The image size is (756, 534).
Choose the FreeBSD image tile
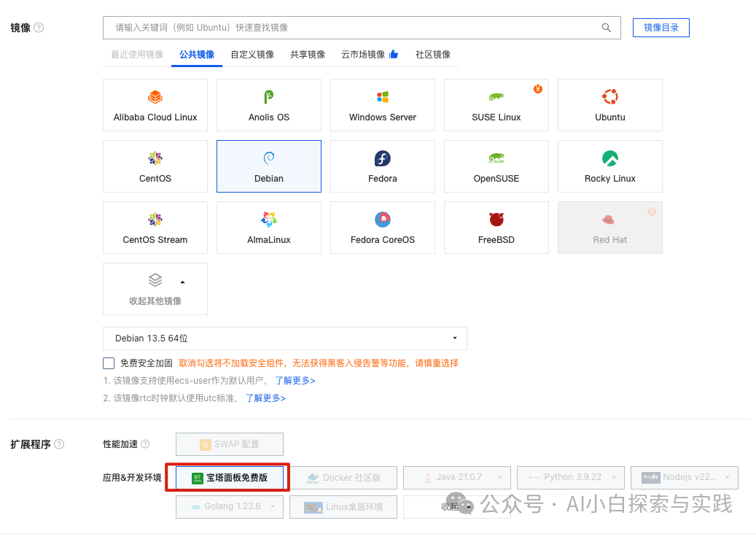click(496, 228)
